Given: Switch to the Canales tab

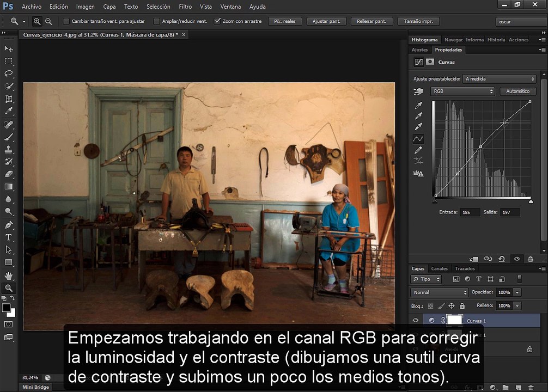Looking at the screenshot, I should click(x=439, y=268).
